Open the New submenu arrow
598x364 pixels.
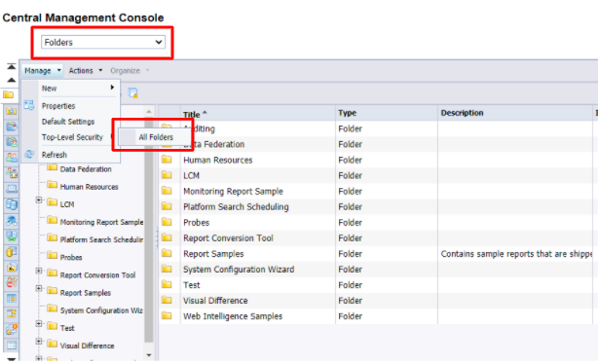pos(112,88)
